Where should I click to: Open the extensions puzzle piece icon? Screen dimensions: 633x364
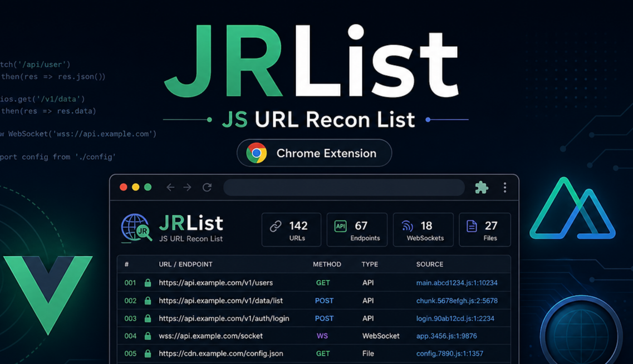click(x=481, y=187)
